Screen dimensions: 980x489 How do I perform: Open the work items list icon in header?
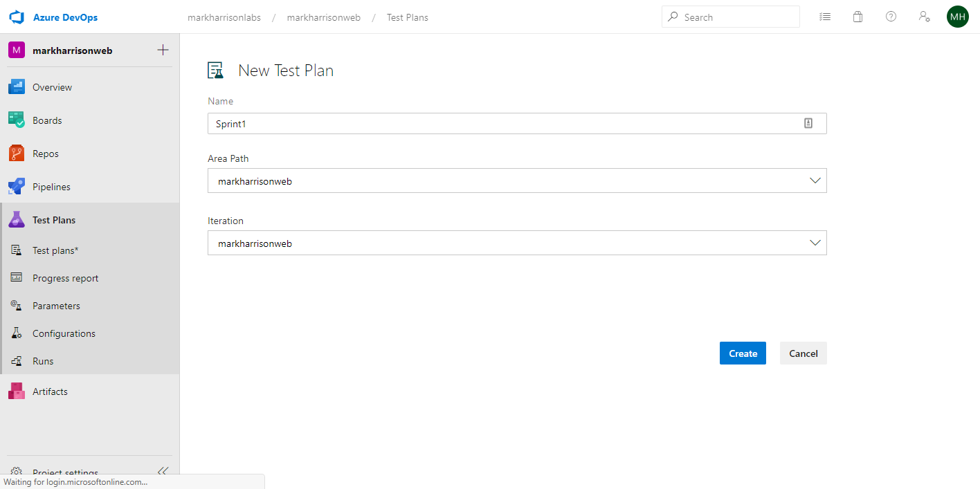tap(824, 17)
